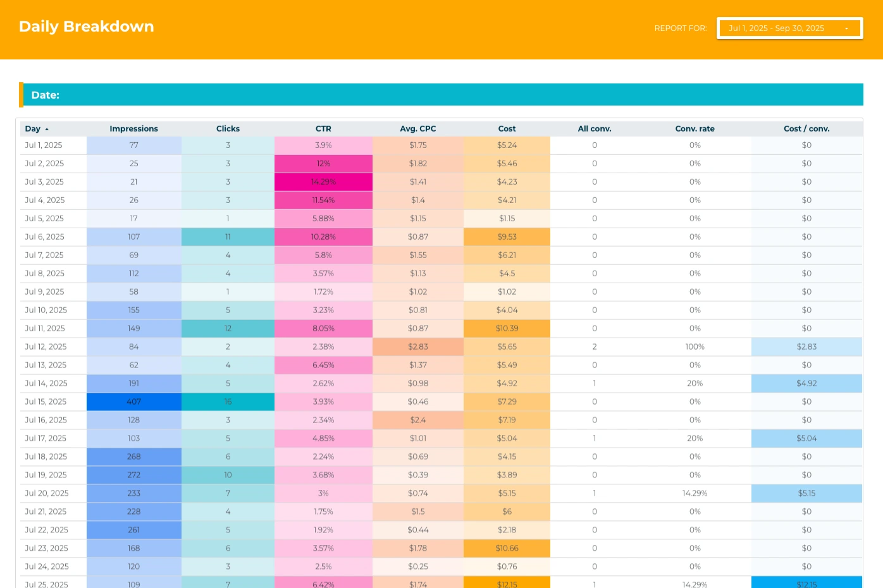Click the ascending sort arrow beside Day
Screen dimensions: 883x588
(47, 129)
